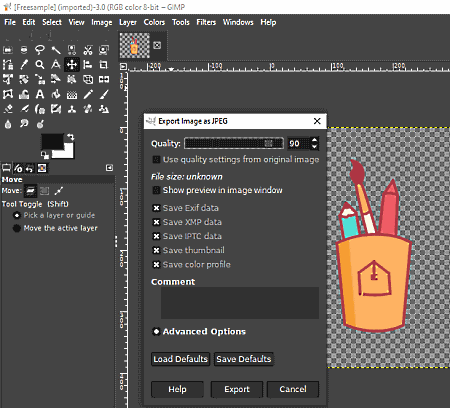The image size is (450, 408).
Task: Select Move the active layer option
Action: [16, 228]
